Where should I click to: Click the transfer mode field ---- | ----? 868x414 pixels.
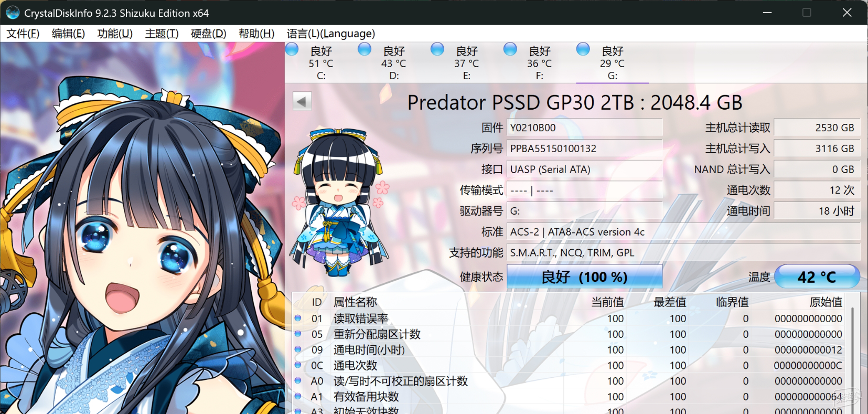coord(584,190)
